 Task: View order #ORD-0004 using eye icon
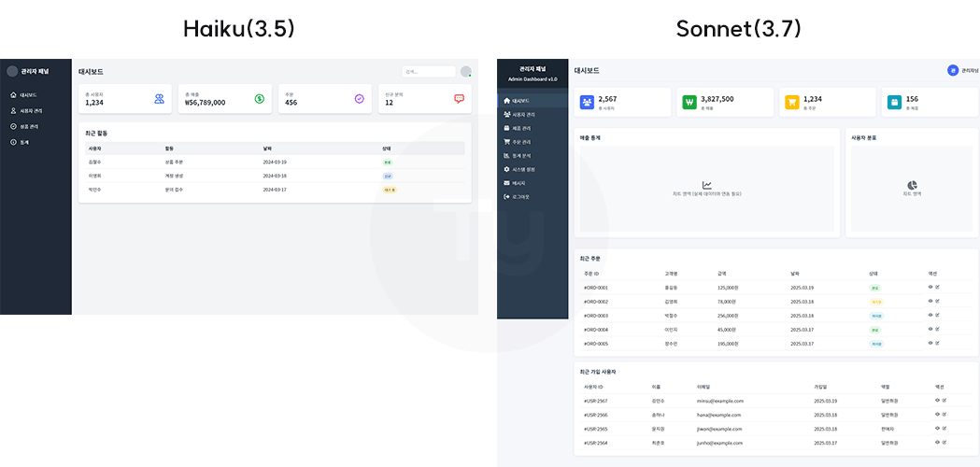click(930, 329)
